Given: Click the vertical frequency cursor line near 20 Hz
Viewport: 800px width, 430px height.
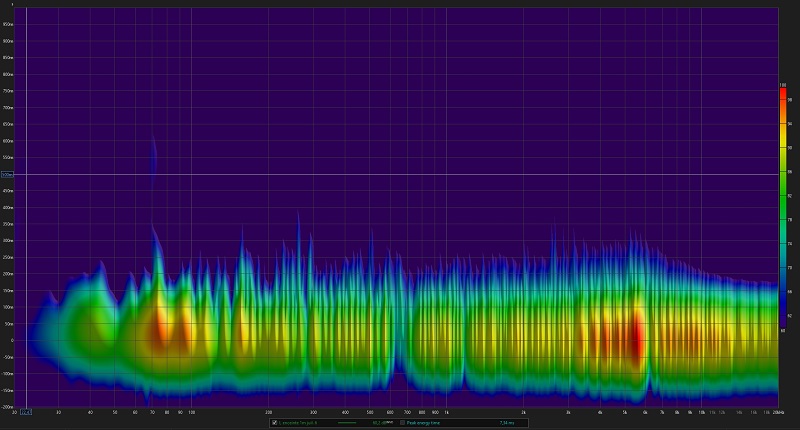Looking at the screenshot, I should [x=26, y=300].
